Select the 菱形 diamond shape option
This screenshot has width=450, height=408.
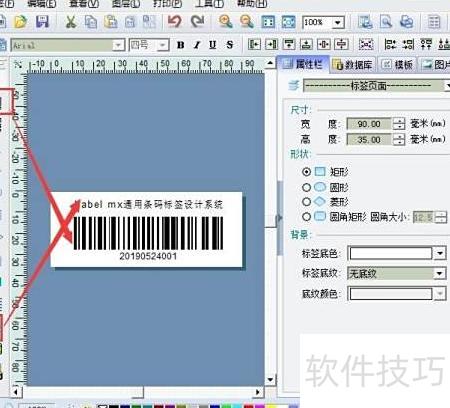coord(306,202)
